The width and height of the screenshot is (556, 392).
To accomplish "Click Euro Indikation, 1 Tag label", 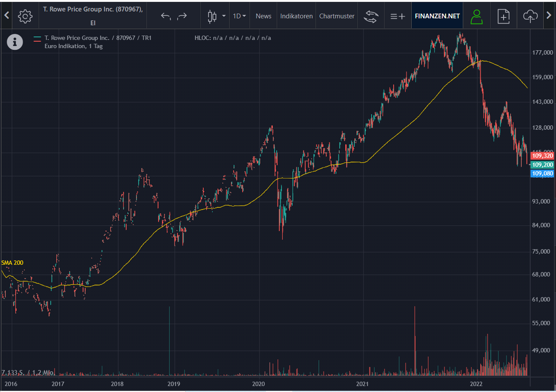I will click(73, 46).
